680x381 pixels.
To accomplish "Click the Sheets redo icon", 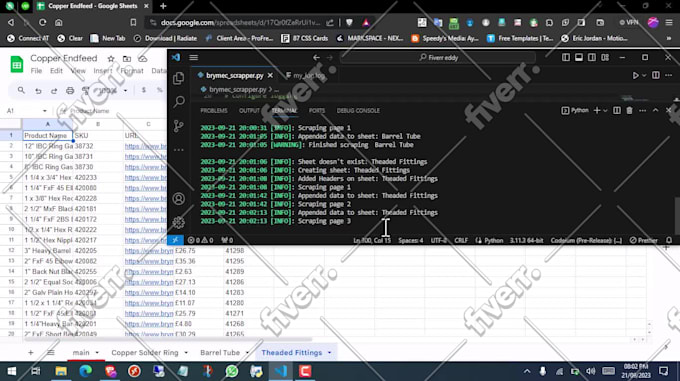I will click(x=54, y=91).
